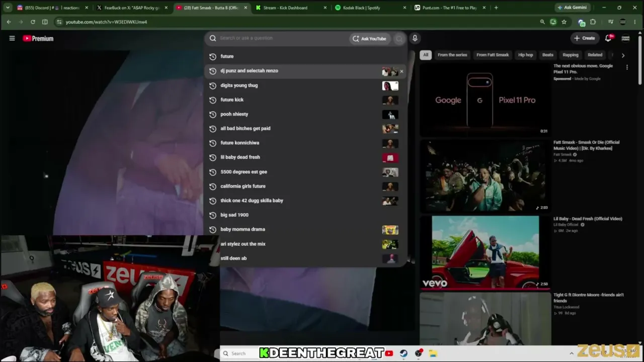Click the voice search microphone icon
644x362 pixels.
coord(415,38)
